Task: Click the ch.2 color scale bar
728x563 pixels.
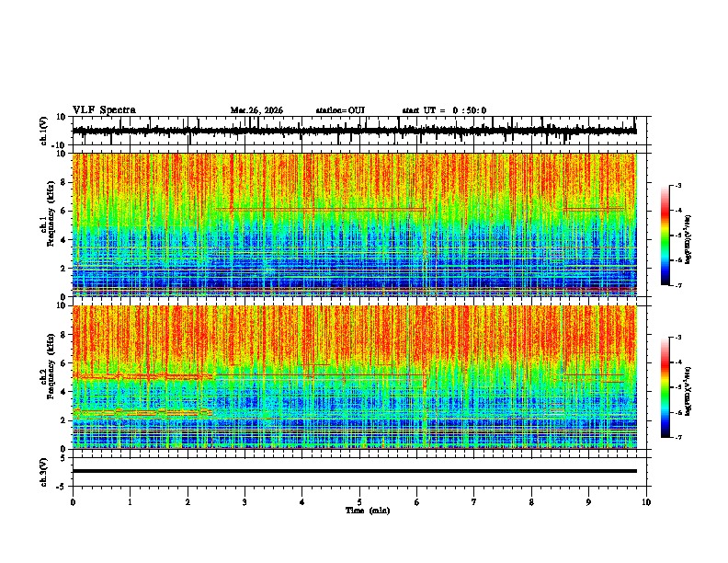Action: tap(665, 387)
